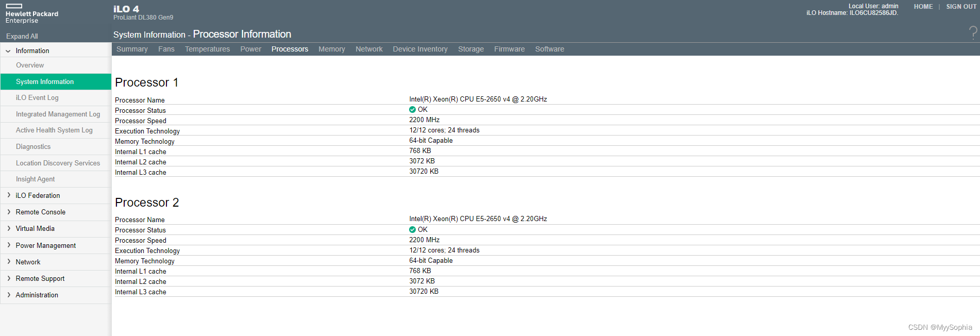Click the Local User admin text
The width and height of the screenshot is (980, 336).
873,6
